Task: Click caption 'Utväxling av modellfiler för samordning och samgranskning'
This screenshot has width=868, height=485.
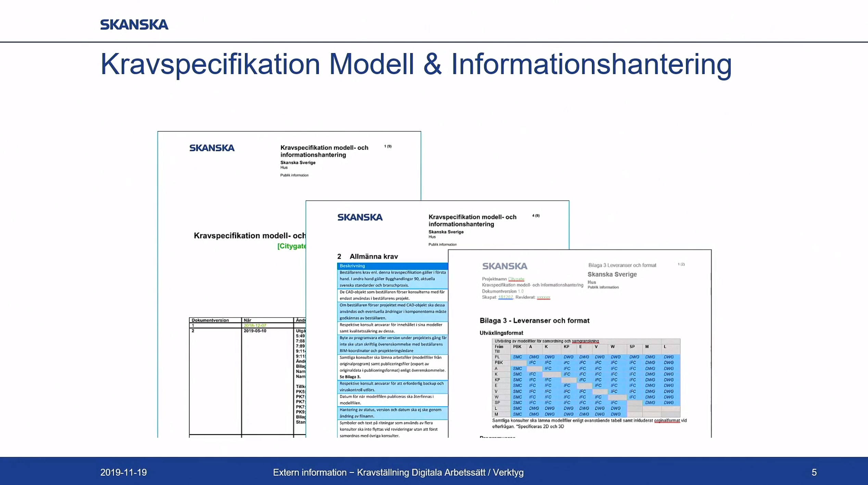Action: (x=547, y=341)
